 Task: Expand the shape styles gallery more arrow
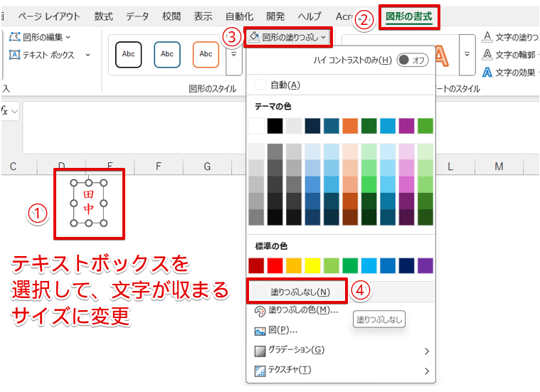click(234, 55)
